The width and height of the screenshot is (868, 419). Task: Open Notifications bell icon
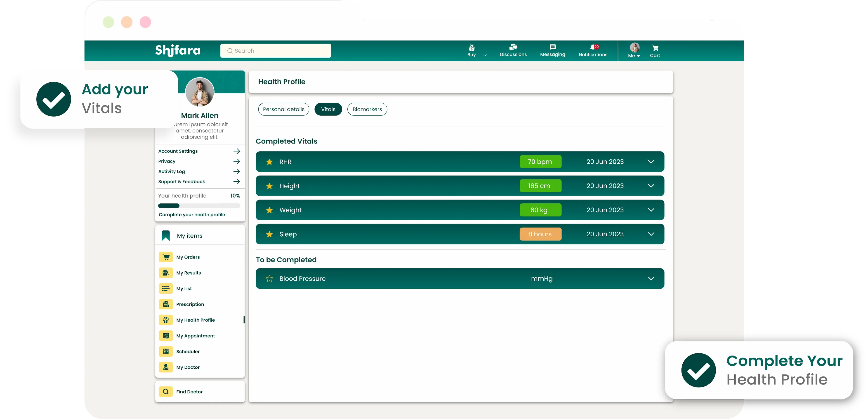click(593, 47)
